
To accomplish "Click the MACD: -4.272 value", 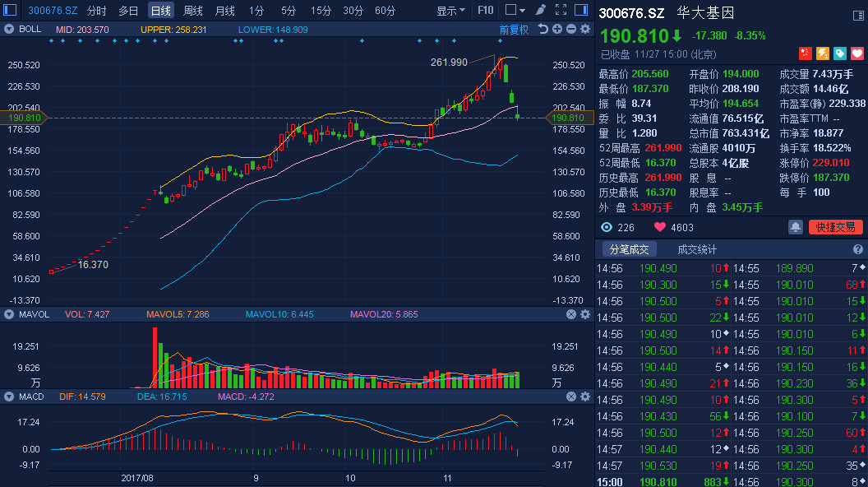I will pos(246,397).
